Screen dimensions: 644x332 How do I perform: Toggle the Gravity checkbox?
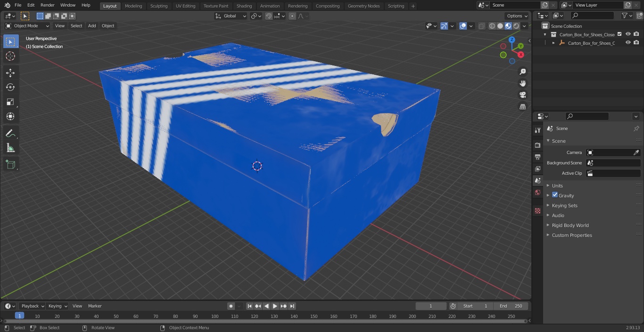[555, 195]
